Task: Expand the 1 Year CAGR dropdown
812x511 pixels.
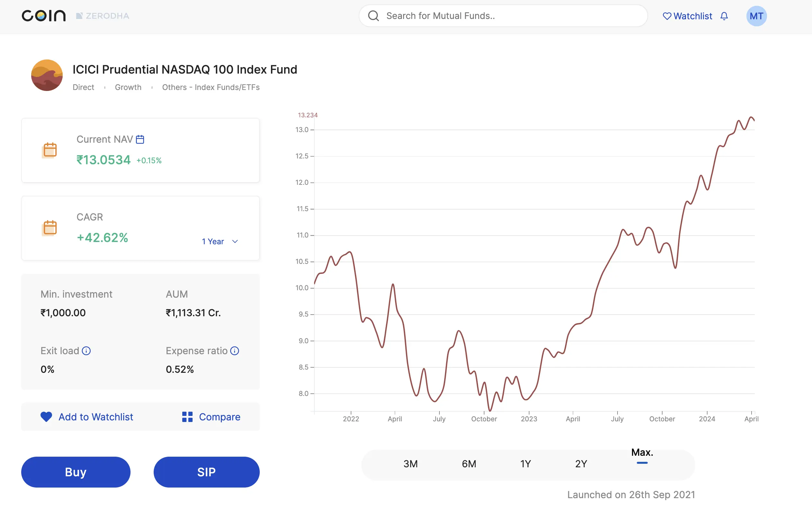Action: [x=220, y=241]
